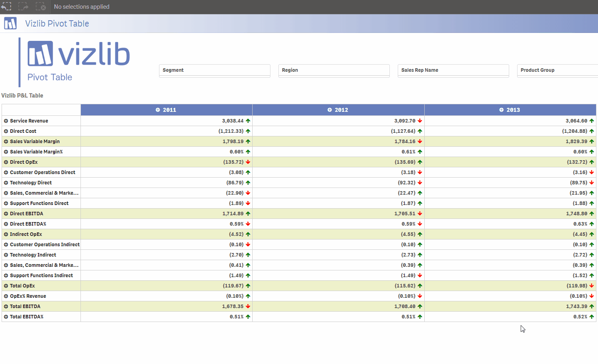Open the Segment filter pane
This screenshot has height=364, width=598.
214,70
